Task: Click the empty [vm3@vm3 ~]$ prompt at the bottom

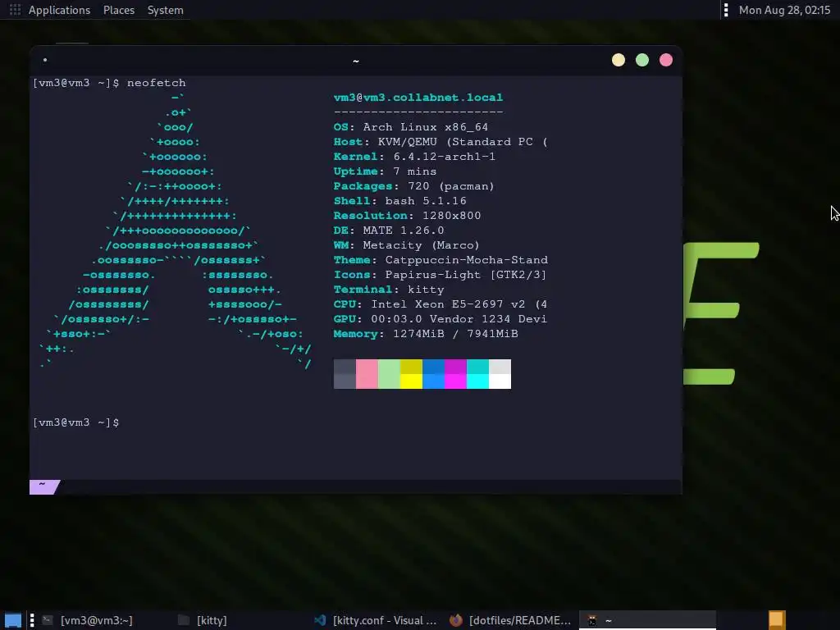Action: coord(75,422)
